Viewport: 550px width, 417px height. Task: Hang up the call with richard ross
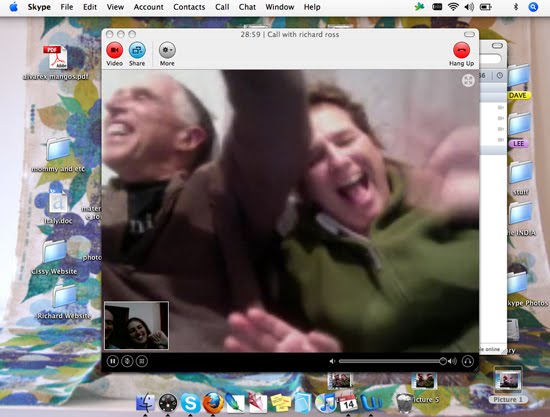point(461,51)
